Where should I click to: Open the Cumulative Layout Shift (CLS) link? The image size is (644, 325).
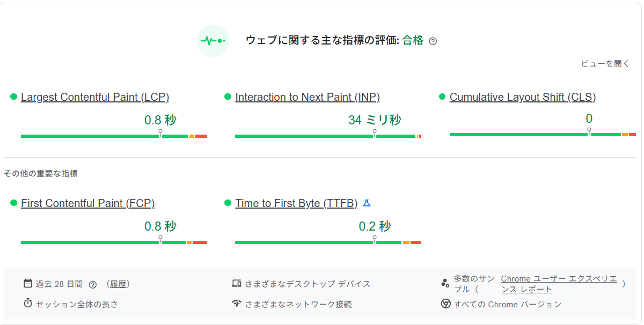click(522, 97)
